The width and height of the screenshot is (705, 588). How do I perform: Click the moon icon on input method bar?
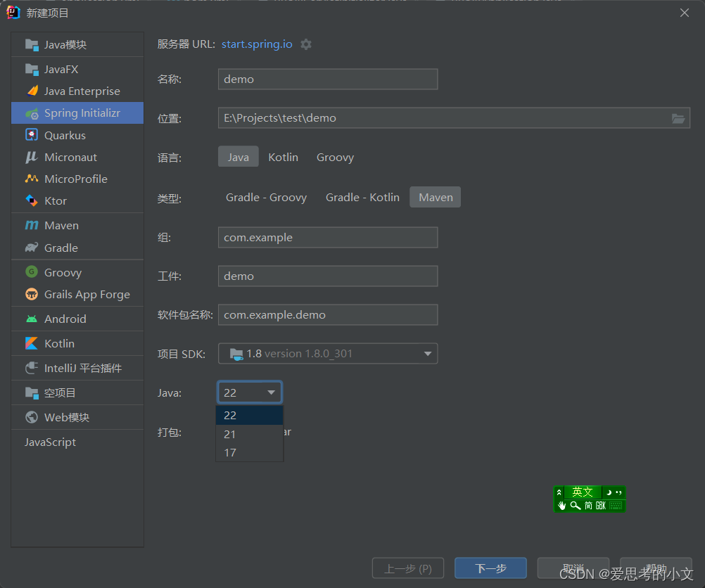609,493
